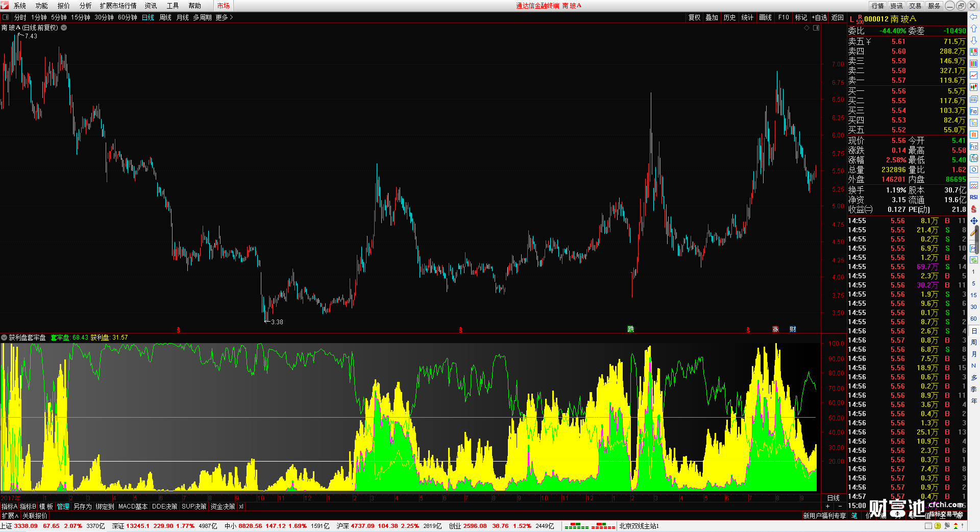This screenshot has width=980, height=532.
Task: Click the RSI indicator sidebar icon
Action: 974,197
